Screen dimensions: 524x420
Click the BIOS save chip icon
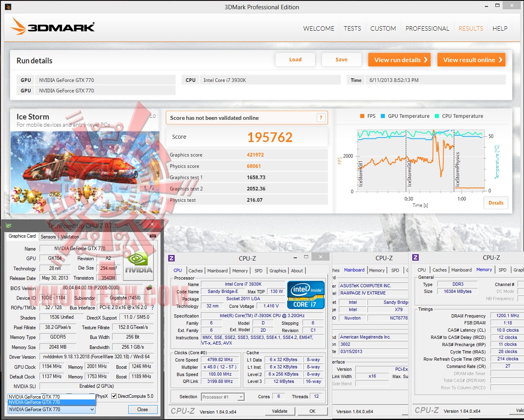coord(149,288)
